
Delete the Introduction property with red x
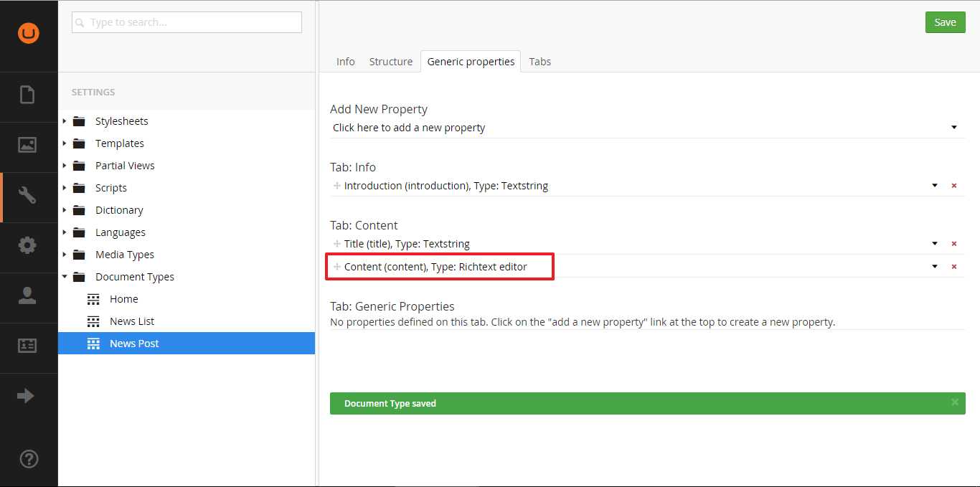pos(954,186)
